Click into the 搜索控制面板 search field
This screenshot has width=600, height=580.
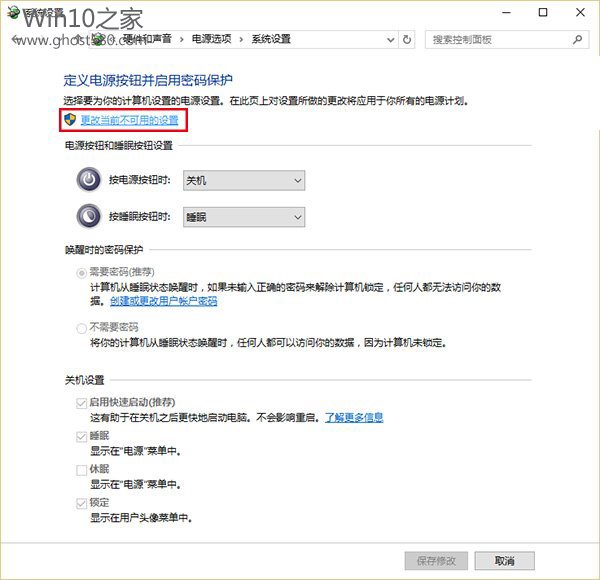point(507,39)
